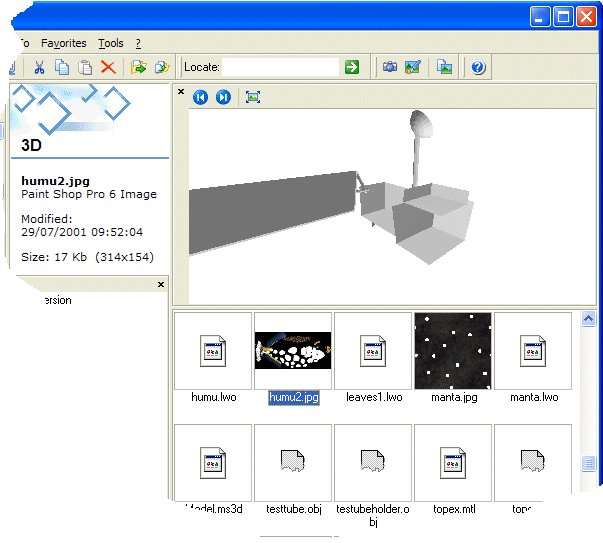Click the Copy icon in toolbar
Image resolution: width=603 pixels, height=543 pixels.
click(62, 67)
